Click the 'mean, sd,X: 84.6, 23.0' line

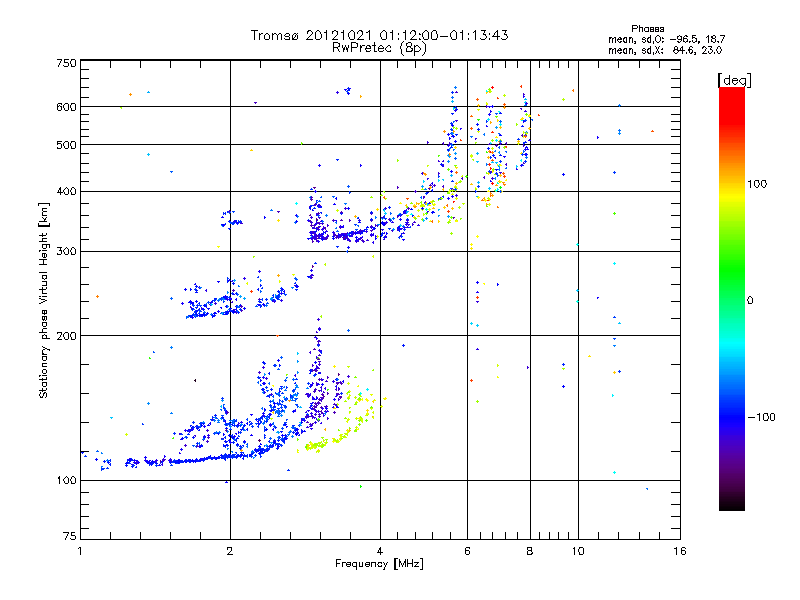click(x=665, y=50)
